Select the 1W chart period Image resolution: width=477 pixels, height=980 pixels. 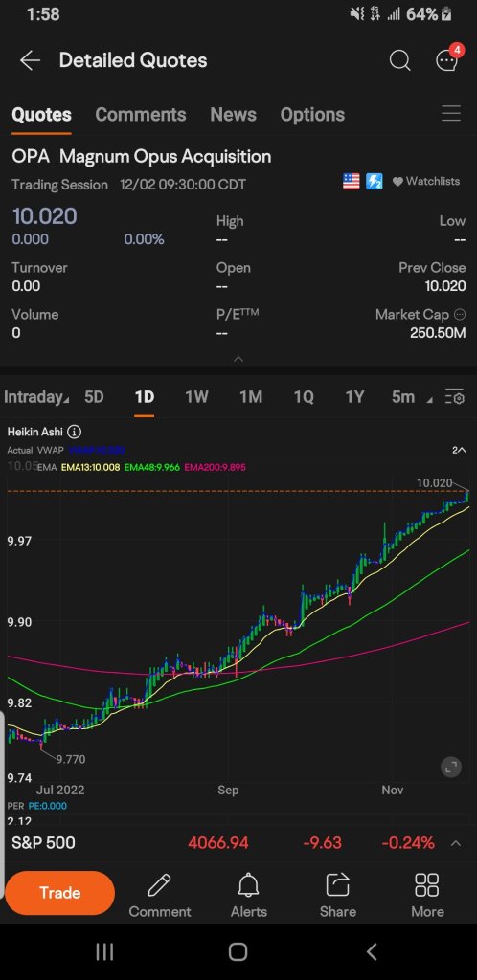197,397
